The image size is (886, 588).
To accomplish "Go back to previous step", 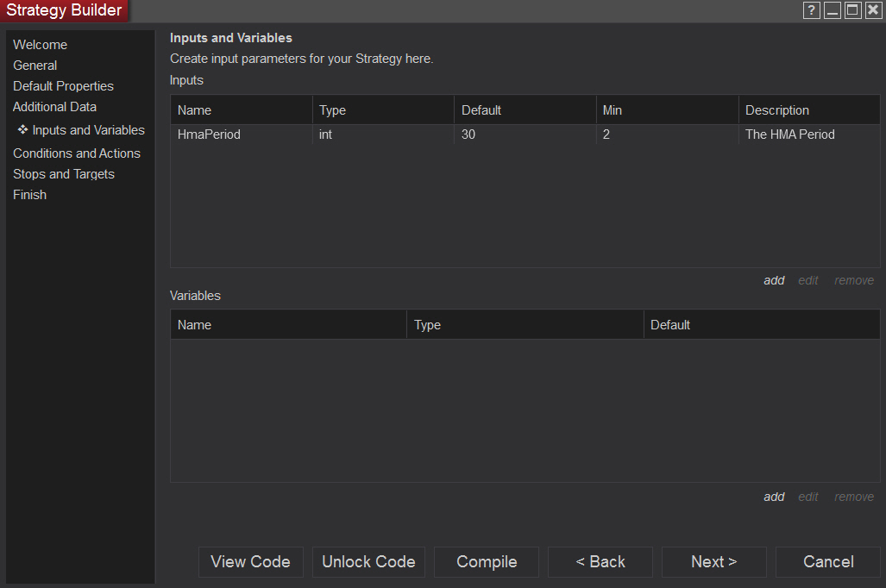I will tap(600, 562).
